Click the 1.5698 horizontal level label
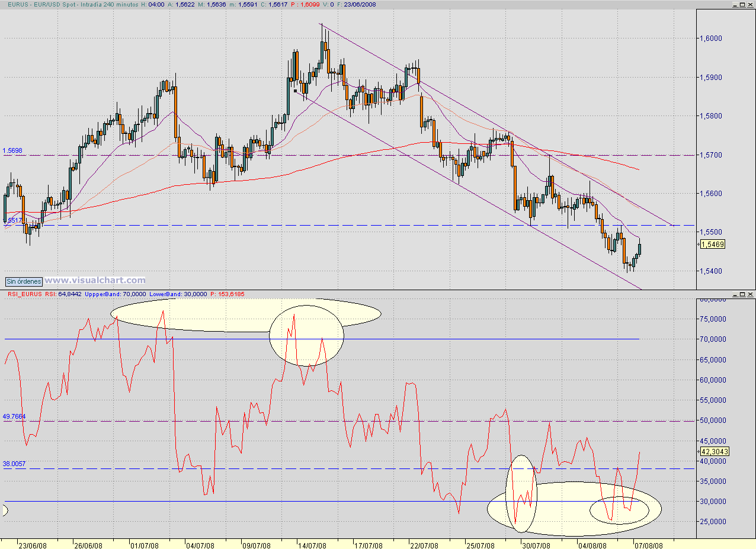Screen dimensions: 756x549 pyautogui.click(x=12, y=151)
